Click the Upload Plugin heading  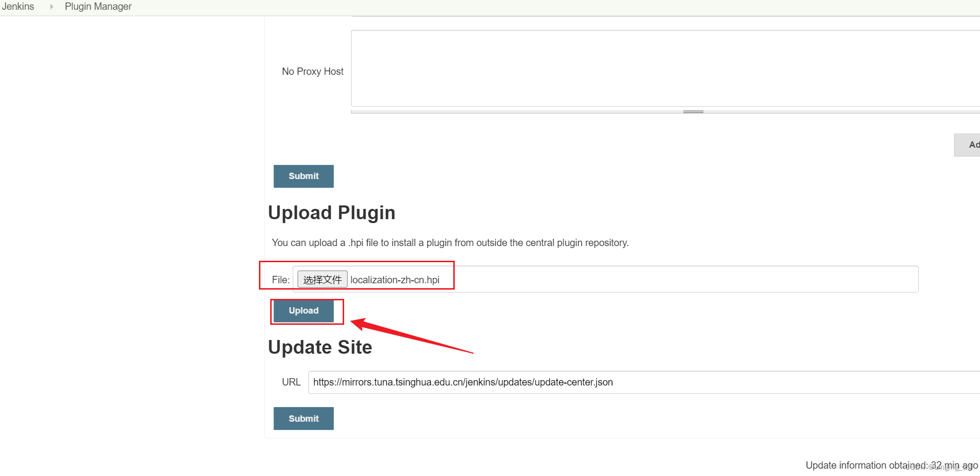click(331, 213)
